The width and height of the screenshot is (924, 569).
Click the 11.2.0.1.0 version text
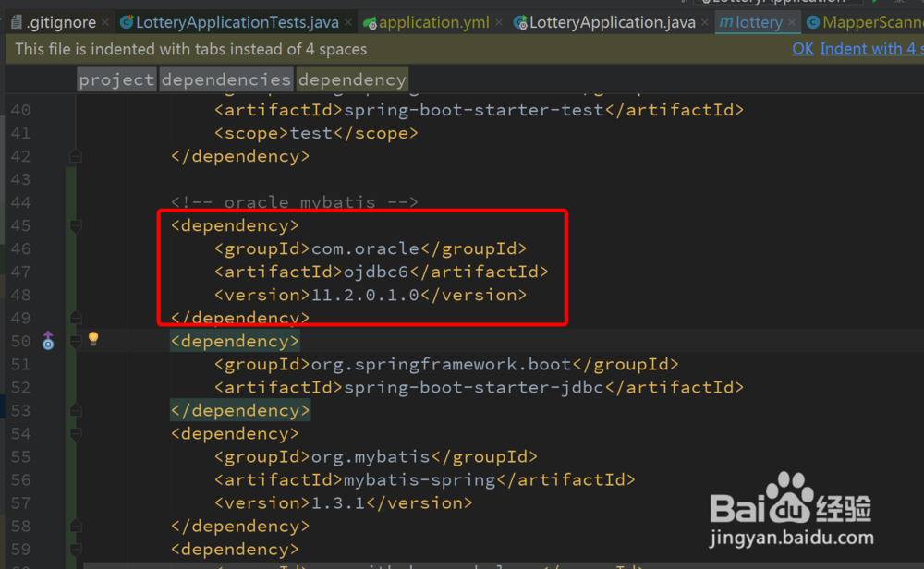coord(365,295)
